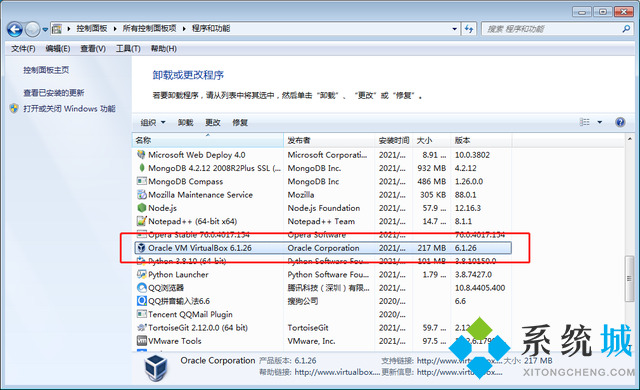Image resolution: width=640 pixels, height=390 pixels.
Task: Go to 控制面板主页 link
Action: pos(46,70)
